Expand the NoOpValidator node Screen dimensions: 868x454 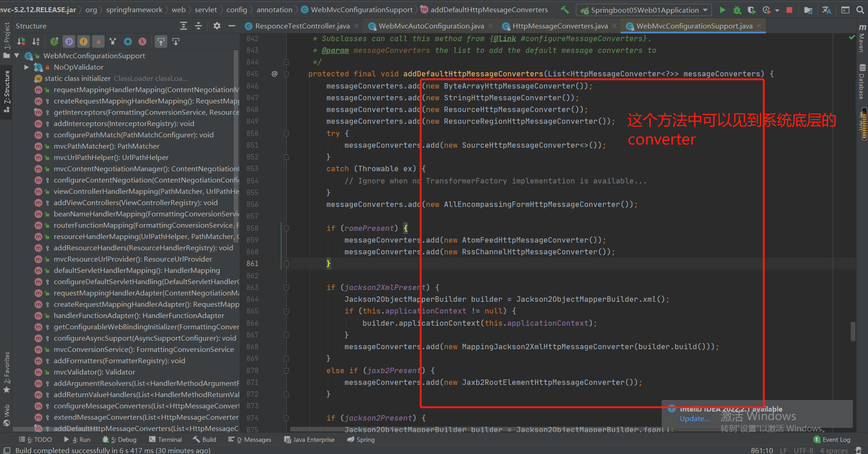coord(26,67)
